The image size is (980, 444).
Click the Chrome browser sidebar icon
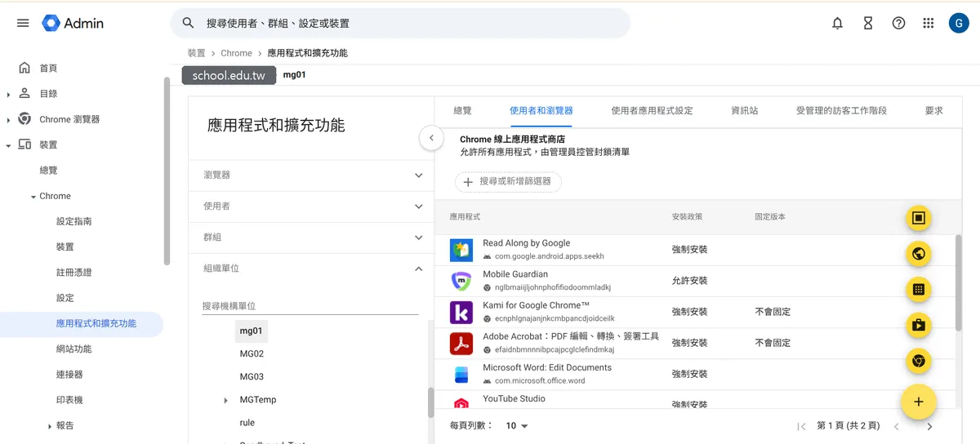click(x=24, y=119)
